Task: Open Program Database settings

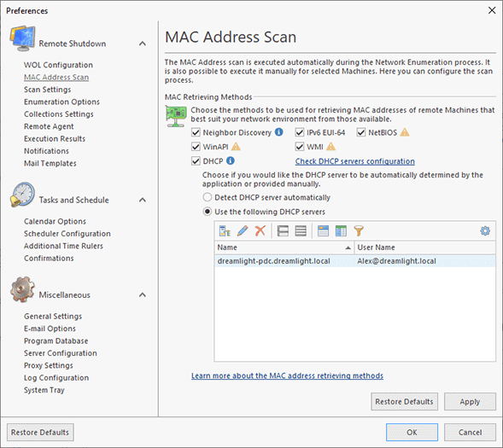Action: pyautogui.click(x=56, y=340)
